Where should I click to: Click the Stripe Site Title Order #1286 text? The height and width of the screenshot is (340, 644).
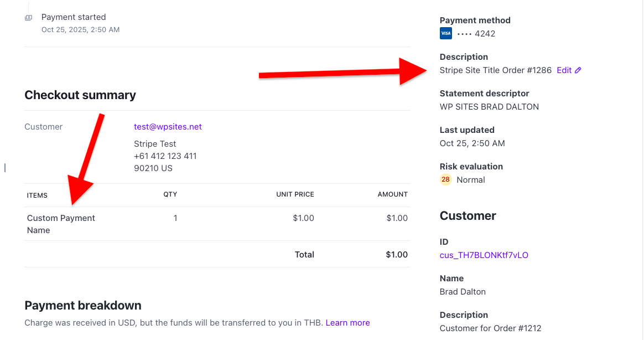point(495,70)
